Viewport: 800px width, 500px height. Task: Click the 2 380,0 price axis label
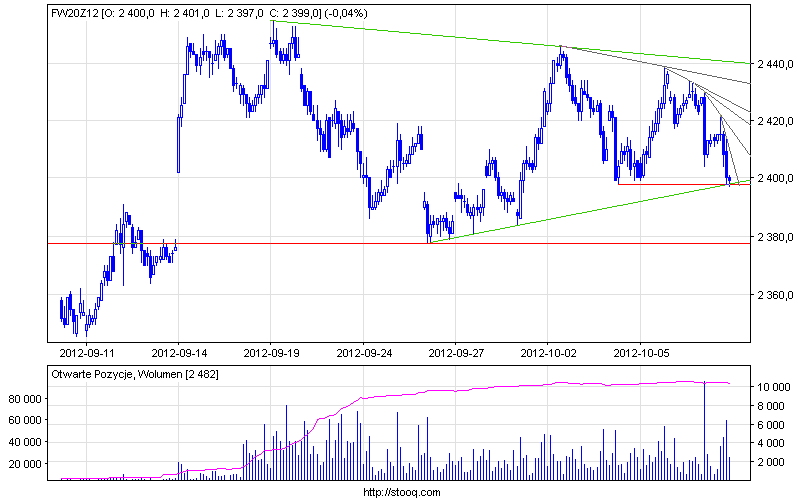776,237
